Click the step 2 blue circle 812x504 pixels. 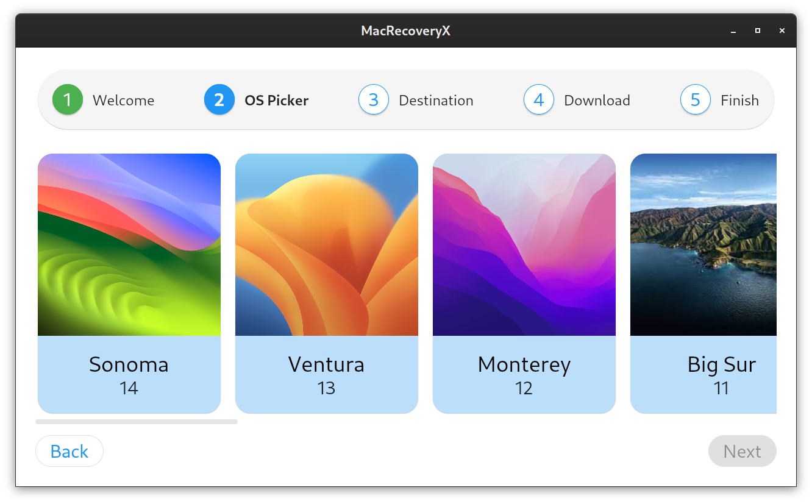click(x=219, y=99)
